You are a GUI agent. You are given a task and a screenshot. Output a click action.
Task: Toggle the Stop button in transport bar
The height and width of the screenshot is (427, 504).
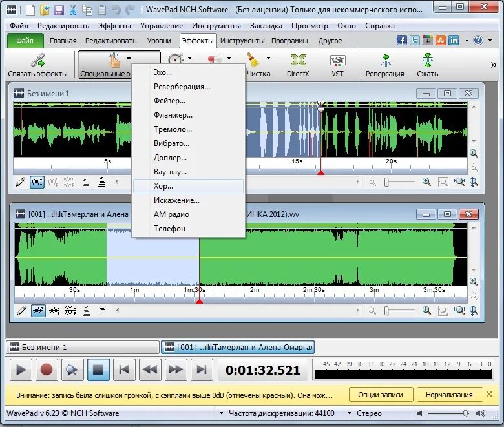point(98,370)
